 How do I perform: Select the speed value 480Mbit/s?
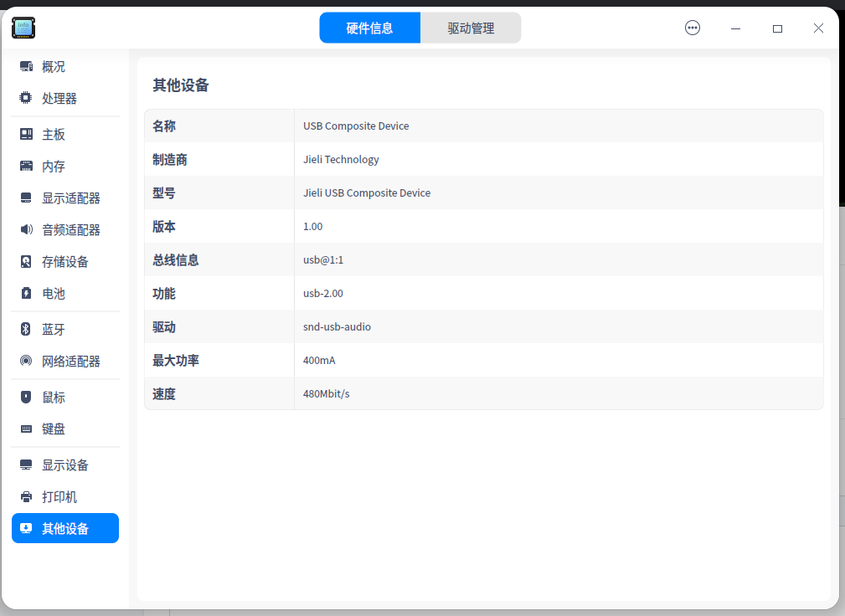(326, 393)
